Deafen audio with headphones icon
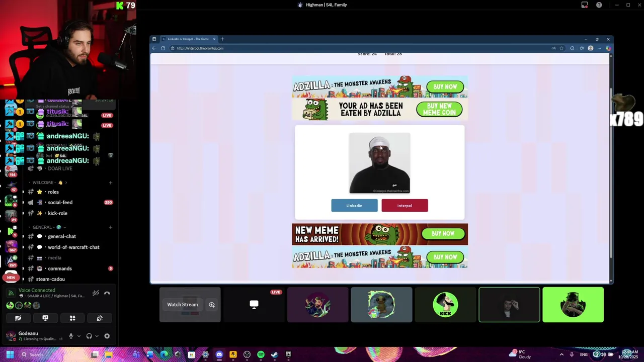The height and width of the screenshot is (362, 644). click(89, 336)
